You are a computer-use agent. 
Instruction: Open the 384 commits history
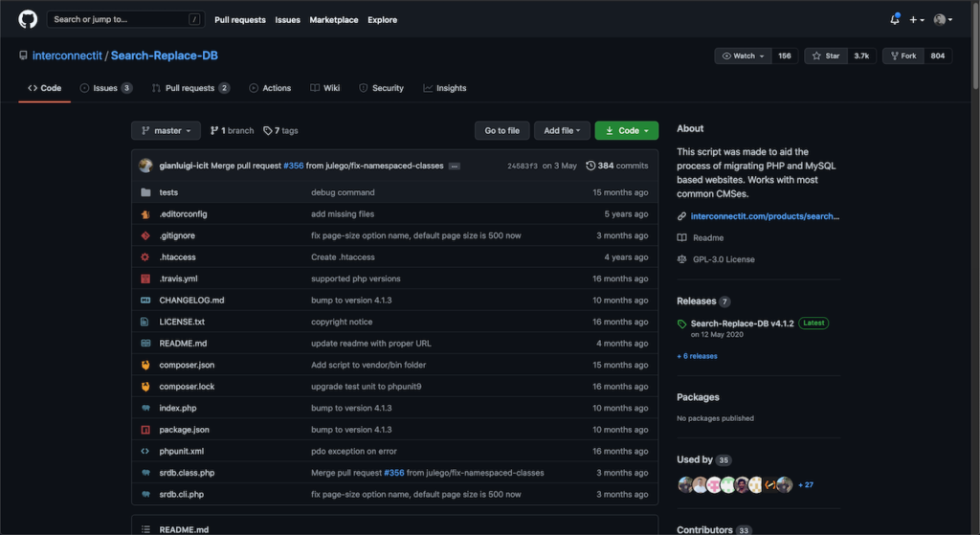coord(617,166)
